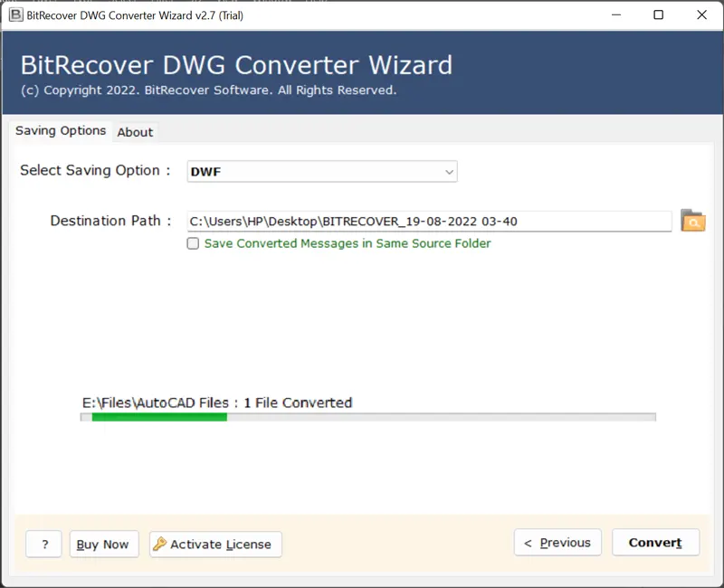The width and height of the screenshot is (724, 588).
Task: Click the '1 File Converted' status text
Action: [298, 403]
